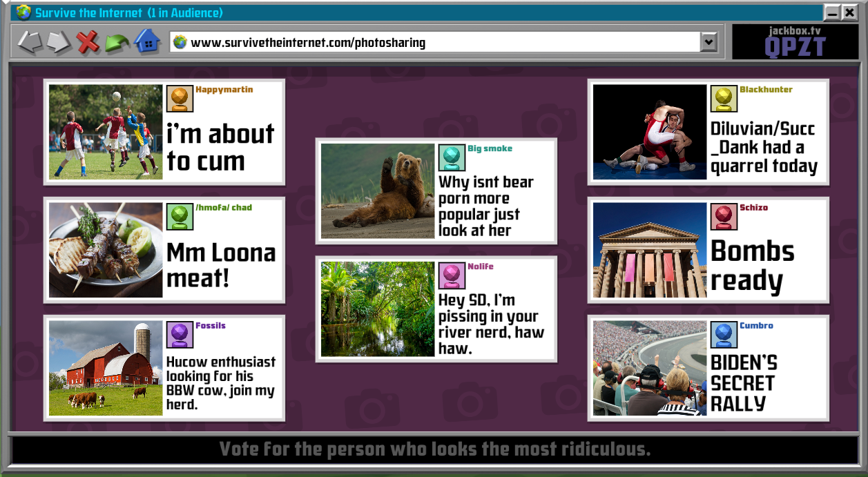868x477 pixels.
Task: Click the globe icon in address bar
Action: click(x=180, y=42)
